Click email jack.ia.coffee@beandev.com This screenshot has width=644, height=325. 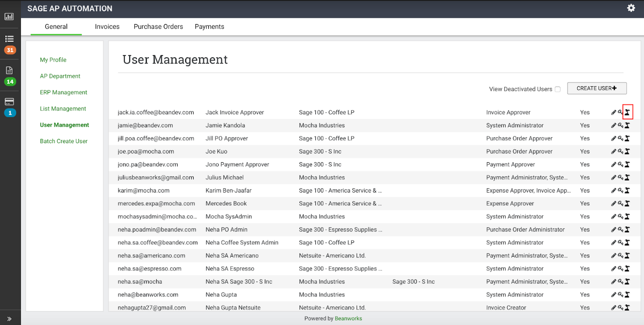tap(156, 112)
